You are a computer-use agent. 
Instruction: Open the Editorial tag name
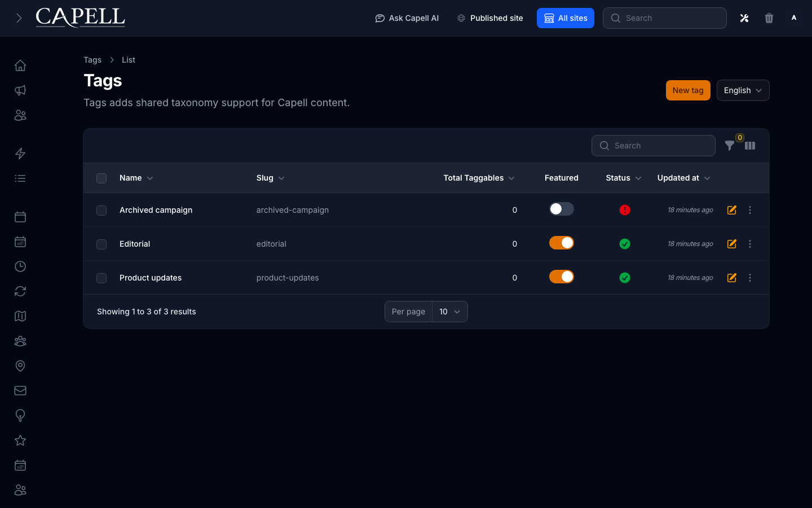pos(135,244)
